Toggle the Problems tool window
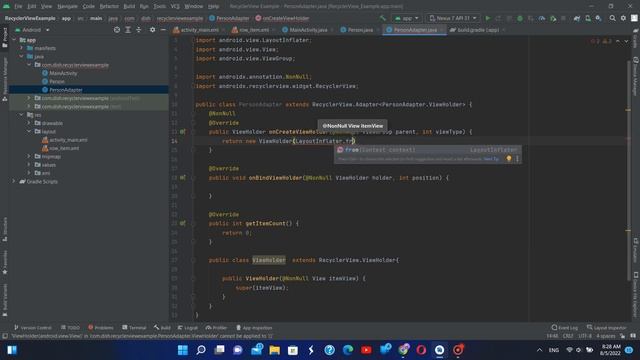640x360 pixels. coord(100,328)
